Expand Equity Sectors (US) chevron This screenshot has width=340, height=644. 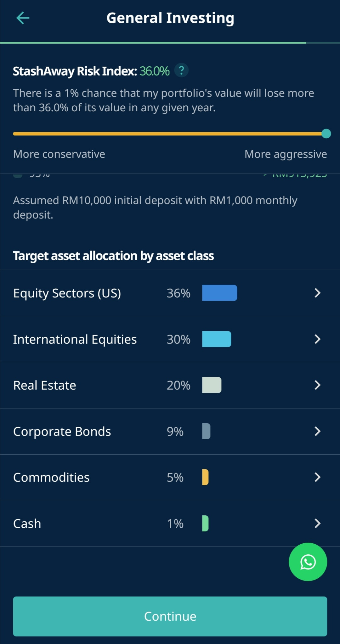(317, 293)
